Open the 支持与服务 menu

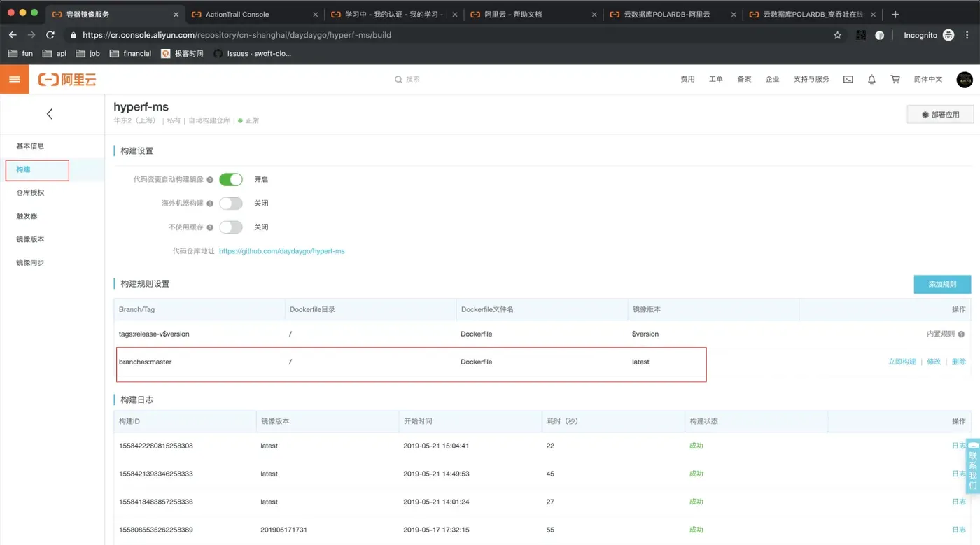(811, 80)
